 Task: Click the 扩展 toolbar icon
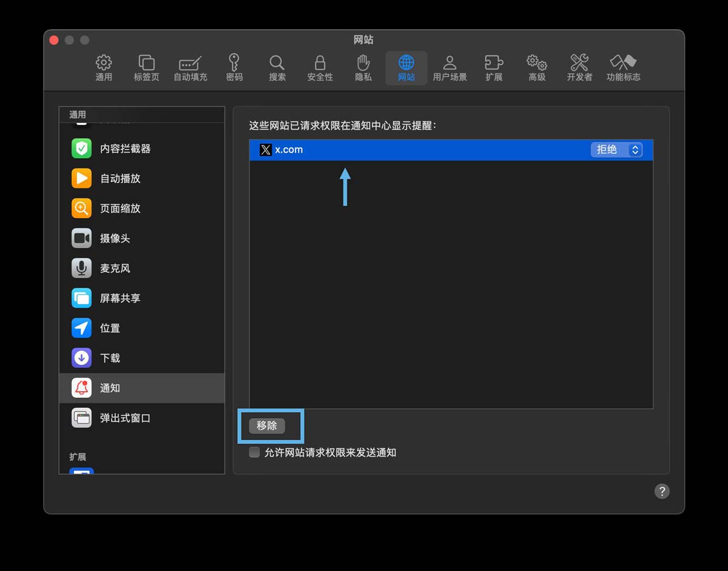(x=494, y=67)
